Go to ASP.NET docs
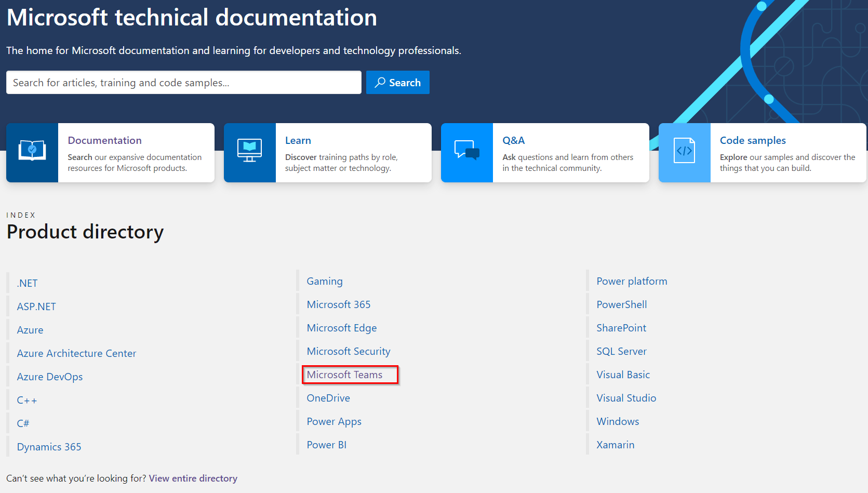The height and width of the screenshot is (493, 868). [36, 307]
